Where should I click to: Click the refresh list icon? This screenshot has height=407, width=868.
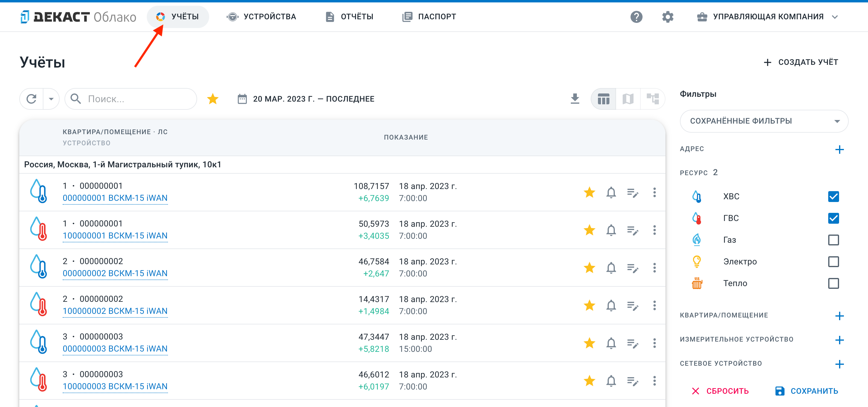[x=31, y=99]
